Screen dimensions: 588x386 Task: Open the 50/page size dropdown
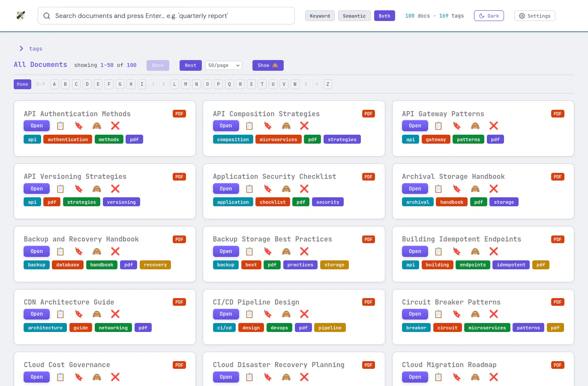point(224,65)
